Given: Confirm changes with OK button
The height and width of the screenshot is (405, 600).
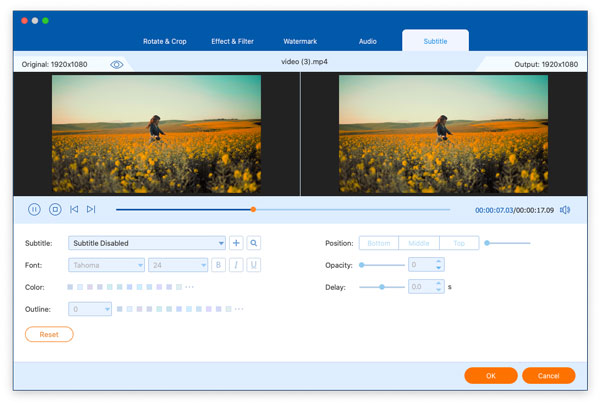Looking at the screenshot, I should tap(490, 375).
